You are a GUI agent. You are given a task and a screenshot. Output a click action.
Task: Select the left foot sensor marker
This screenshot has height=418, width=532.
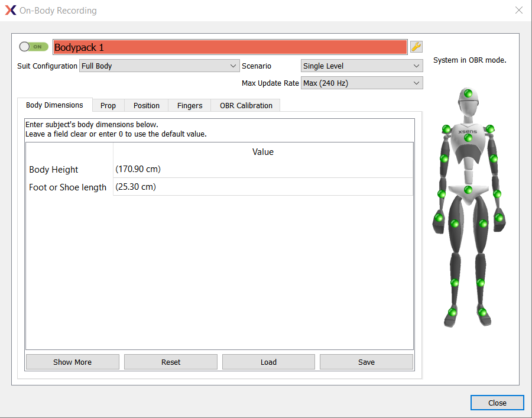tap(482, 311)
